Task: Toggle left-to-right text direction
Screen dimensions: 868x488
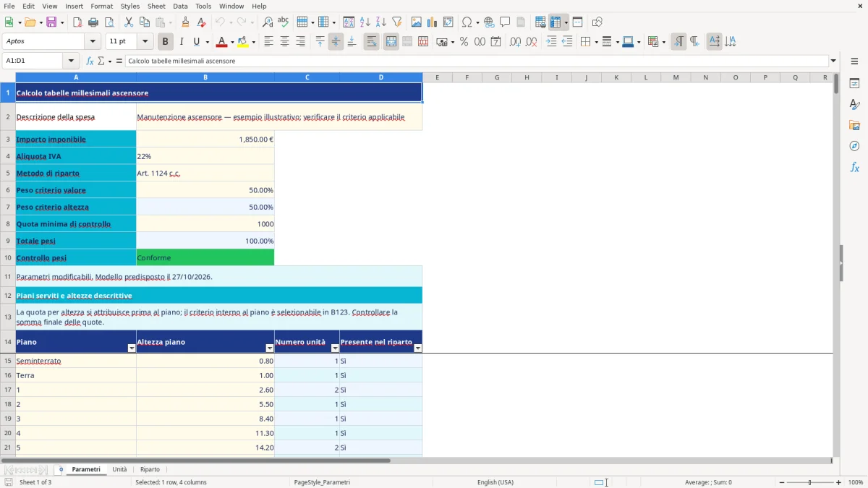Action: (678, 42)
